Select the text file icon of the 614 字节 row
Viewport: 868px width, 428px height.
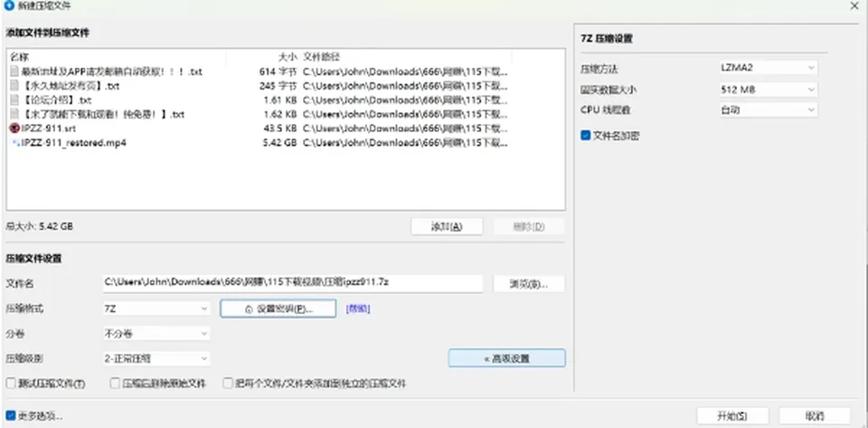(15, 71)
